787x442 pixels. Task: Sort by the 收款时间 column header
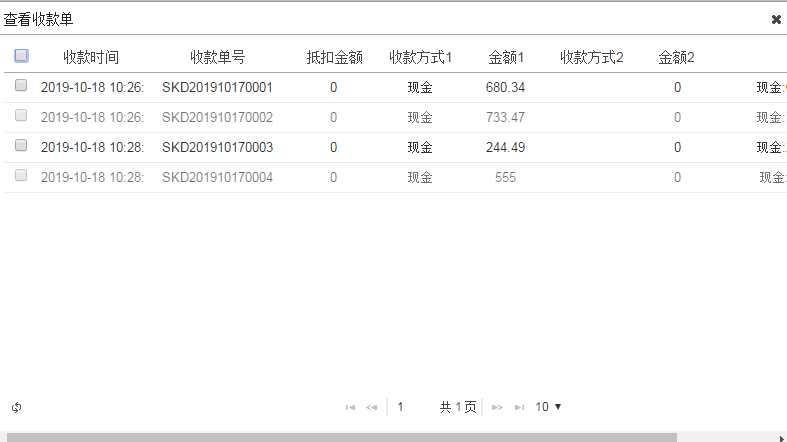(x=91, y=57)
